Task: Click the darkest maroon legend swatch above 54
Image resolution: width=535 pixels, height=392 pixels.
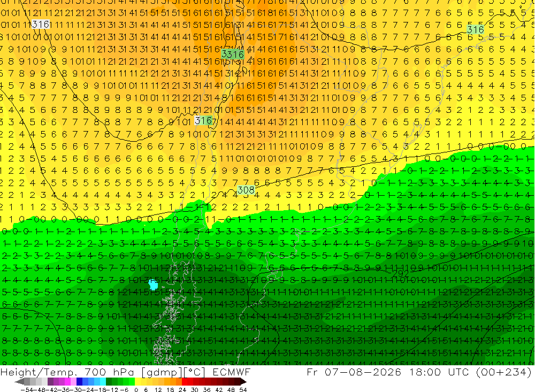Action: coord(238,382)
